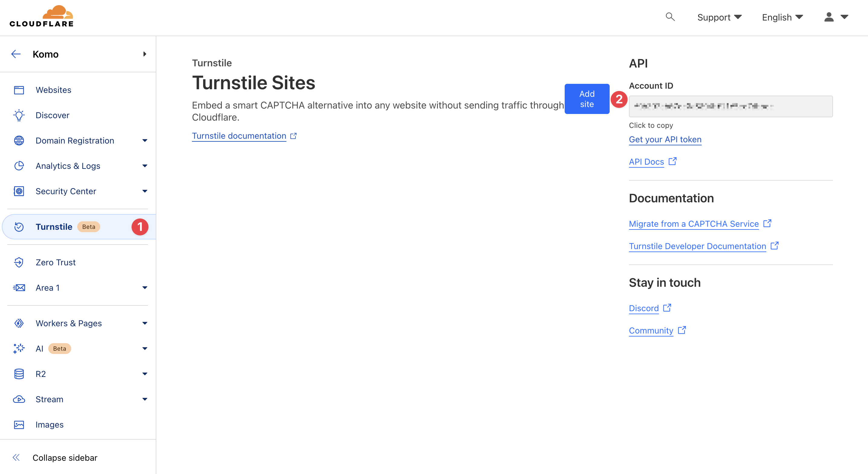Screen dimensions: 868x474
Task: Open search with the magnifier icon
Action: point(670,17)
